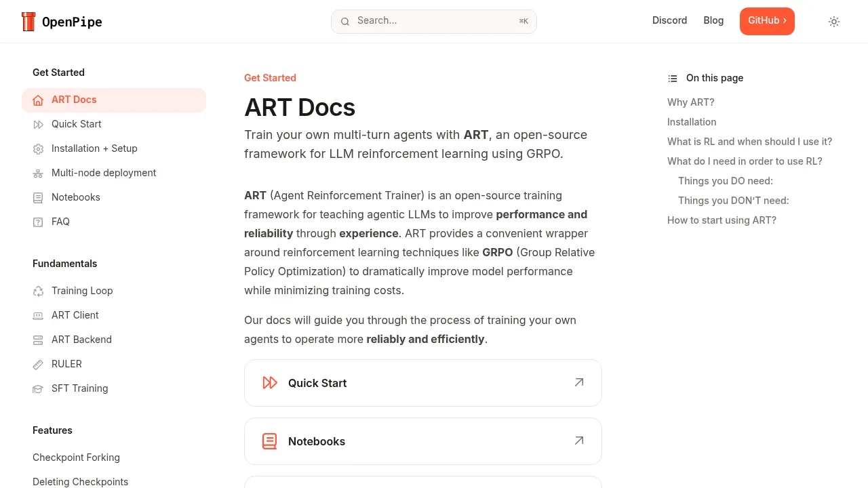The height and width of the screenshot is (488, 868).
Task: Click the Installation + Setup gear icon
Action: [38, 149]
